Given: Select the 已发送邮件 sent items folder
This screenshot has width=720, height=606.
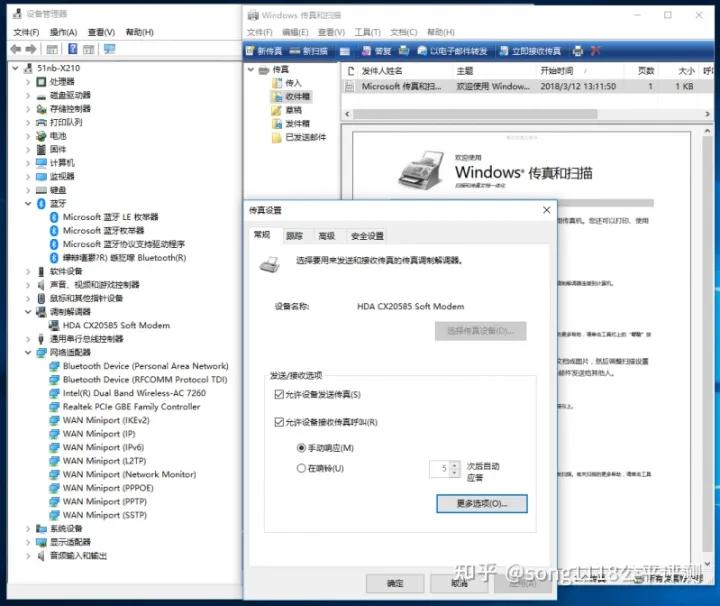Looking at the screenshot, I should (299, 137).
